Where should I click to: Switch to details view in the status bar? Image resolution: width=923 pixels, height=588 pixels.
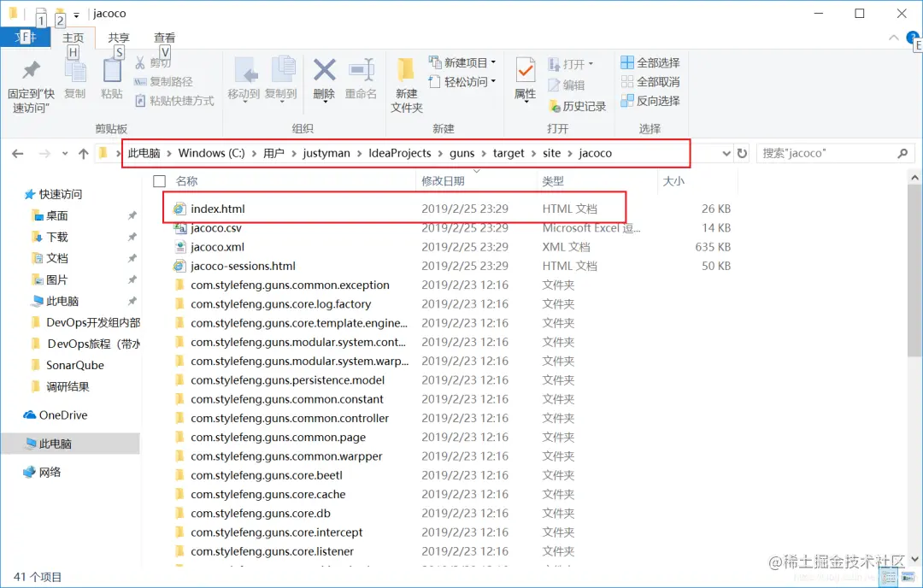click(x=889, y=577)
